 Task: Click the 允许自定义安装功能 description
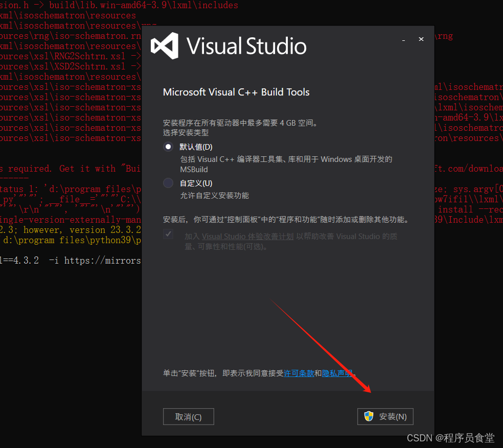click(x=214, y=195)
